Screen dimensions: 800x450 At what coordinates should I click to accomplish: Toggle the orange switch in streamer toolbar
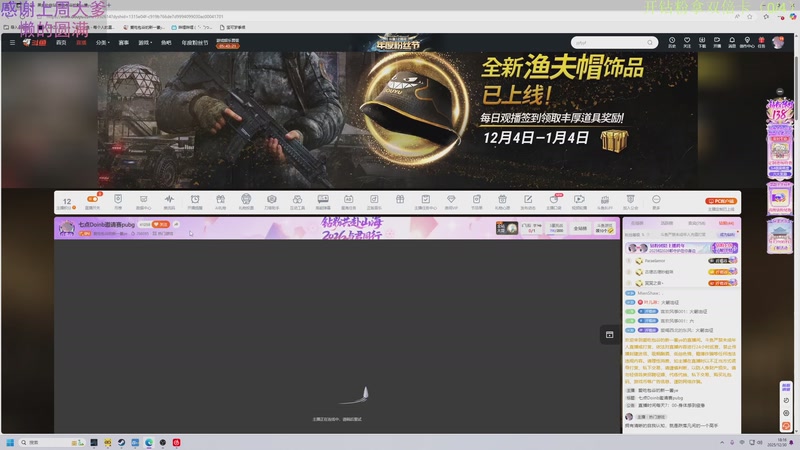[x=92, y=199]
